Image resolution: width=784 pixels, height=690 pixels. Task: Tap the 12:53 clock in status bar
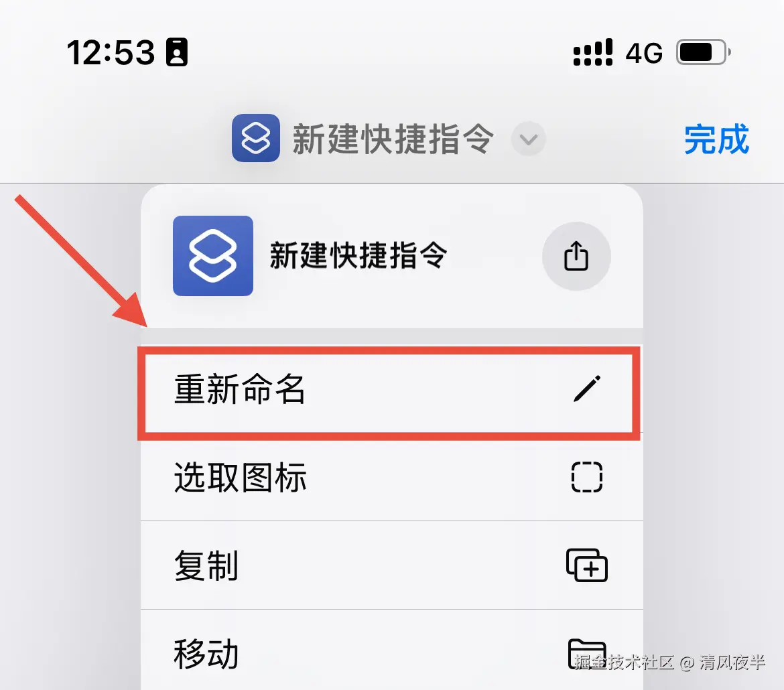pyautogui.click(x=111, y=52)
